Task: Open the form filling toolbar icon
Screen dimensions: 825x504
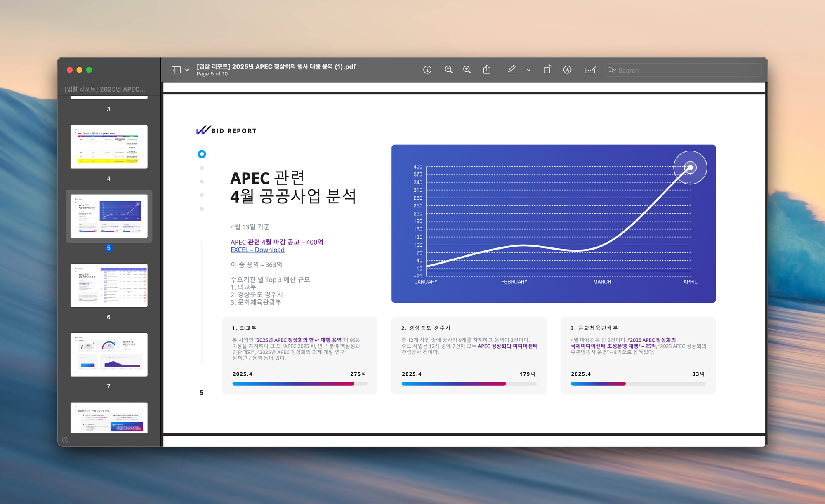Action: click(x=590, y=70)
